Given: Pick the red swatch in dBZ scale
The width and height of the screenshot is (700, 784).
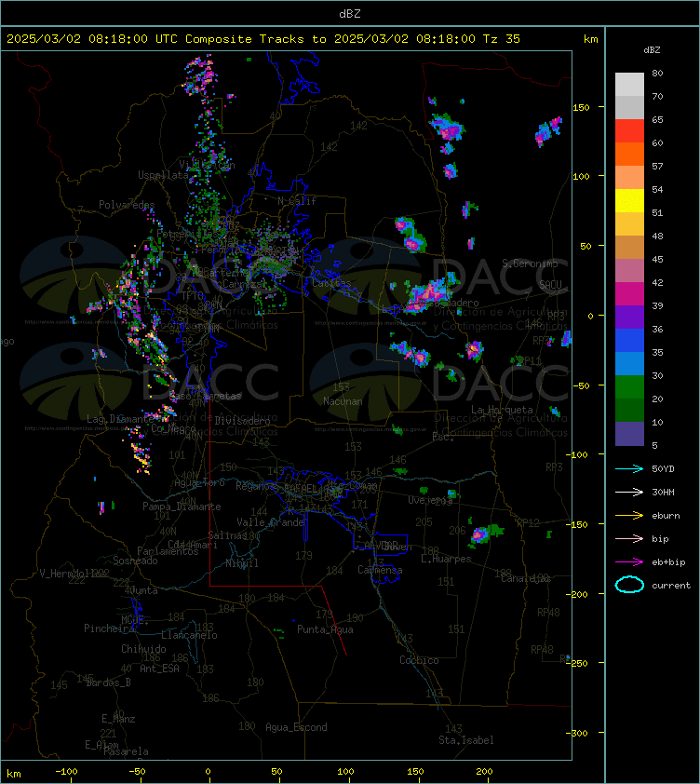Looking at the screenshot, I should (x=629, y=131).
